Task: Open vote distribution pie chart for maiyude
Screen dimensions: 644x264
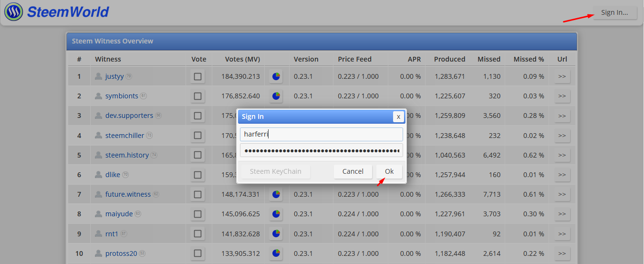Action: point(276,214)
